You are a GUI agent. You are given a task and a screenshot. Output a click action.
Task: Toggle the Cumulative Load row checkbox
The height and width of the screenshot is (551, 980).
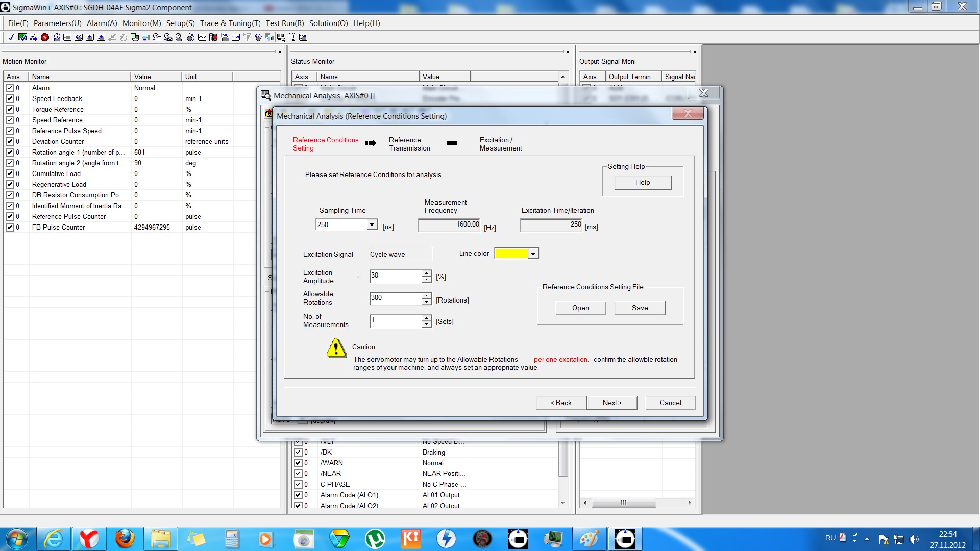click(x=10, y=173)
